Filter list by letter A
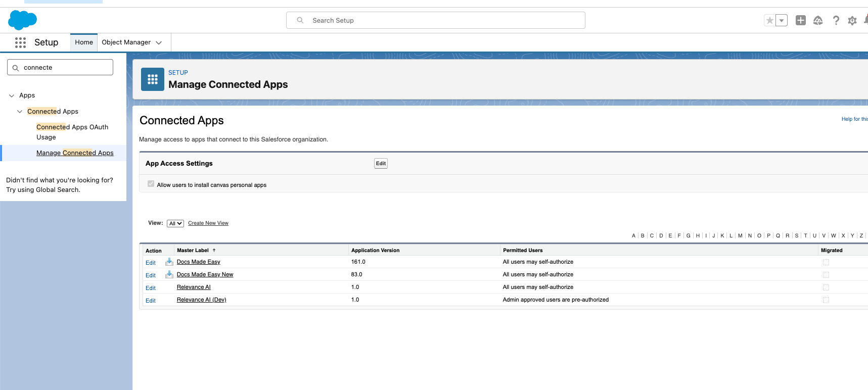 pyautogui.click(x=633, y=235)
